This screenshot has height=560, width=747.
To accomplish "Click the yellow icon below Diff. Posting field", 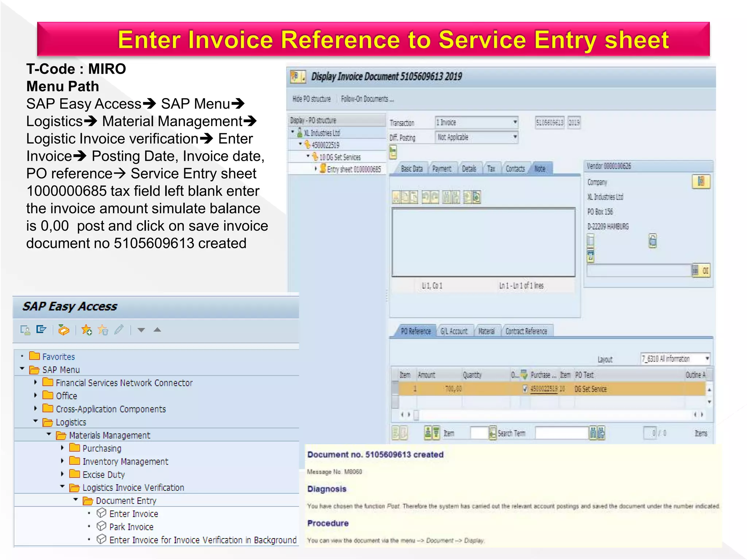I will coord(393,152).
